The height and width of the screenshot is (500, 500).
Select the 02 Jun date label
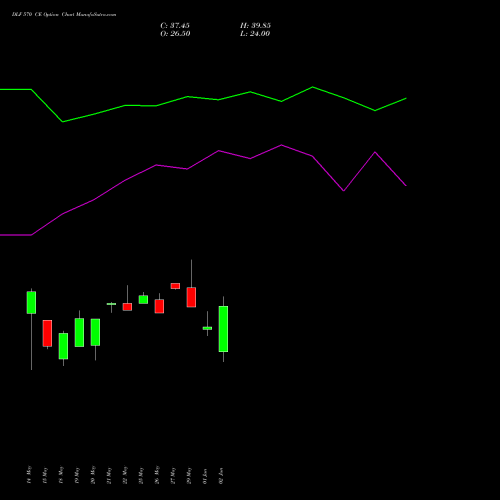tap(221, 476)
